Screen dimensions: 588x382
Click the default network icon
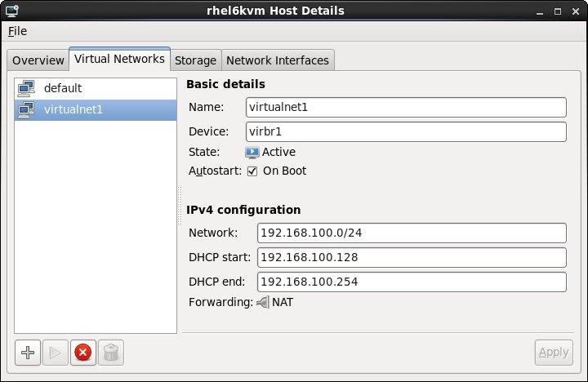pyautogui.click(x=26, y=88)
